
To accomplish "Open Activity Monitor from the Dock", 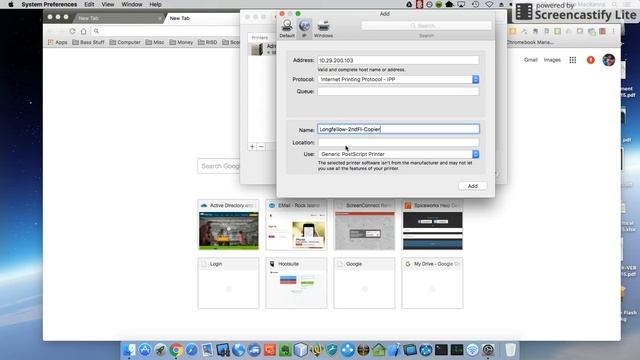I will point(457,350).
